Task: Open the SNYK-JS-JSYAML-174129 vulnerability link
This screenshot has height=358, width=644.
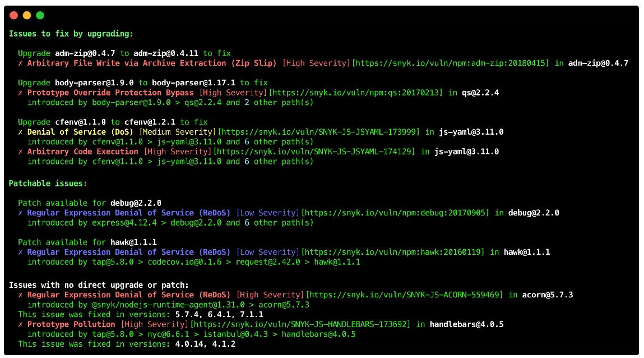Action: [x=314, y=152]
